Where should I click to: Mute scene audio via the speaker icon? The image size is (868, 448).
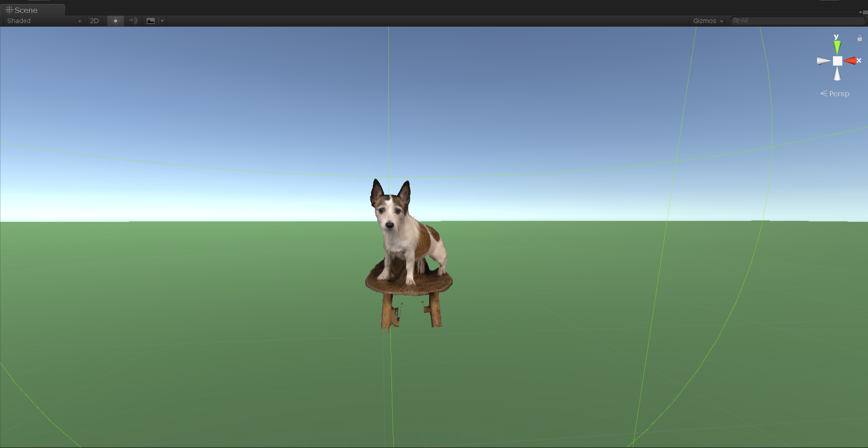click(x=133, y=21)
